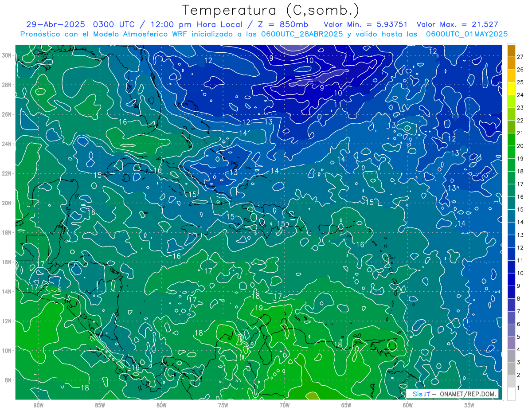
Task: Click the legend value 5
Action: pyautogui.click(x=519, y=337)
